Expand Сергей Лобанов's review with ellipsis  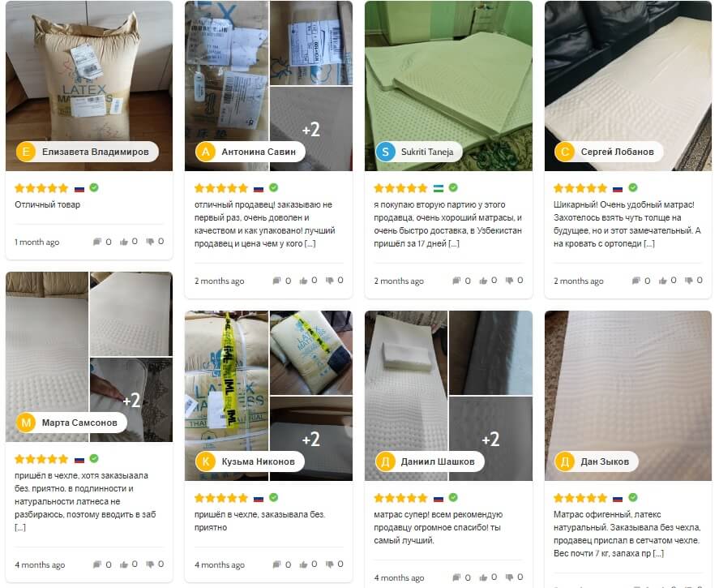pos(648,243)
